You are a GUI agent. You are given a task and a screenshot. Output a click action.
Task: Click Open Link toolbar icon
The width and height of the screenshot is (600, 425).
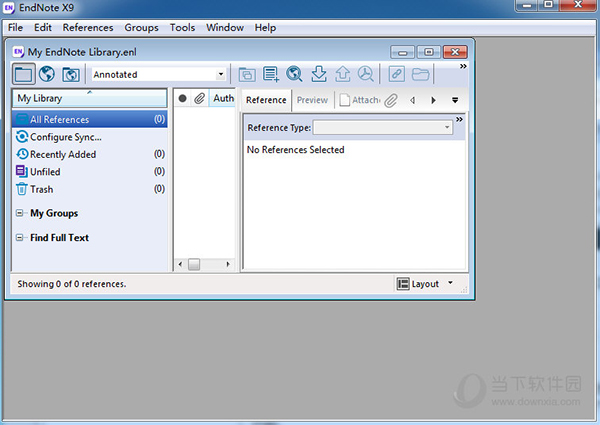[x=396, y=74]
